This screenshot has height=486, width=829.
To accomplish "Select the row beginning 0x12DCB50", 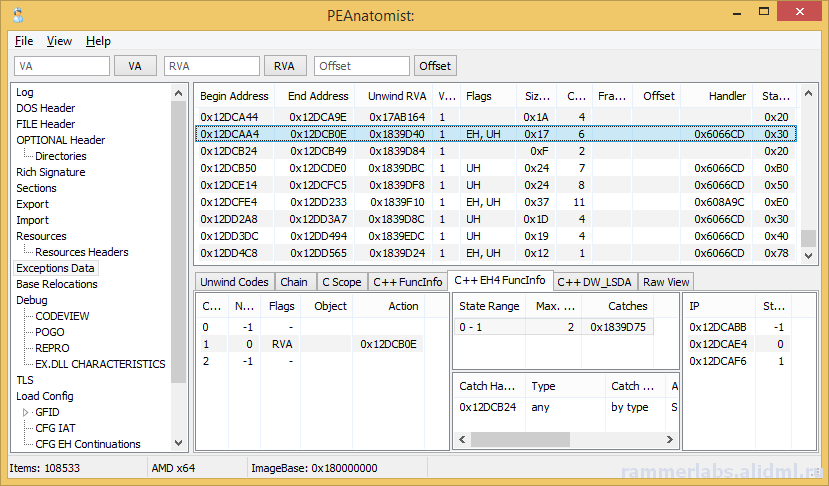I will [x=495, y=168].
